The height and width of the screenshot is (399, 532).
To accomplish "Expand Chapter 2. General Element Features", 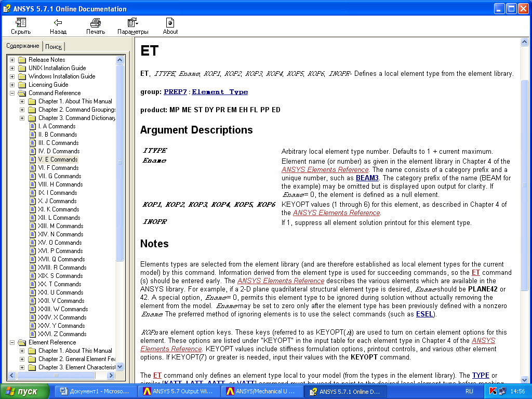I will [x=22, y=359].
